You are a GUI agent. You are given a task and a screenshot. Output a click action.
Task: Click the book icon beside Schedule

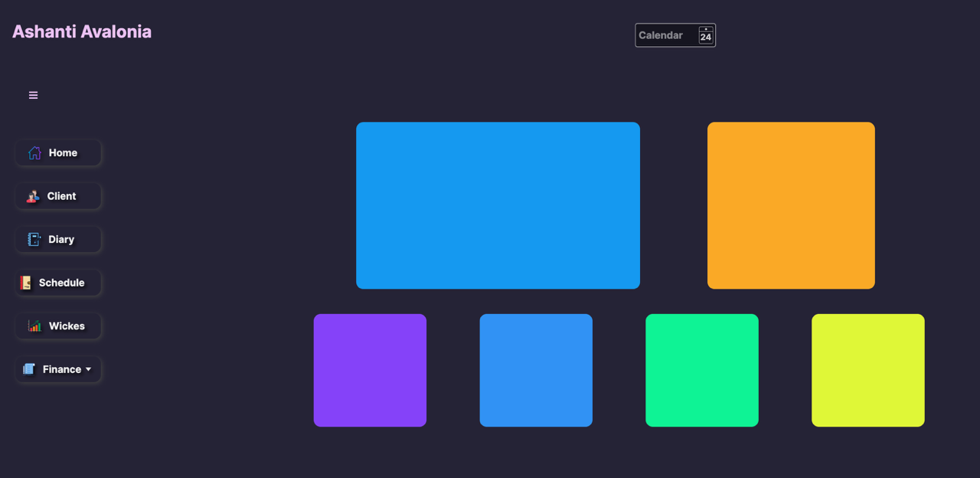25,283
